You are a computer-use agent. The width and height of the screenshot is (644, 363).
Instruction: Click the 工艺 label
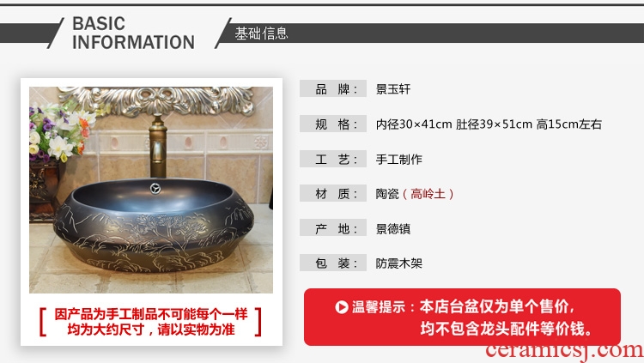pos(333,159)
